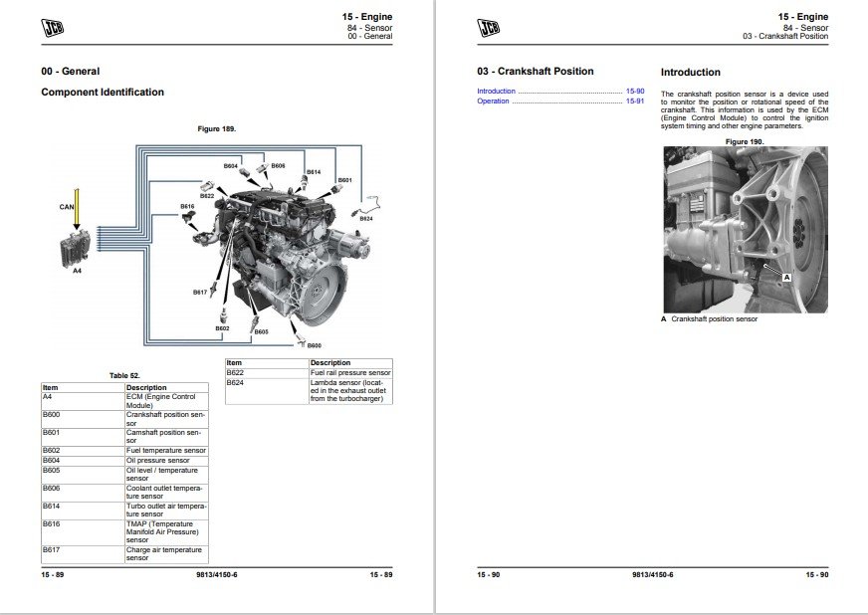Select the B622 Fuel rail pressure sensor row
Image resolution: width=868 pixels, height=615 pixels.
(308, 372)
